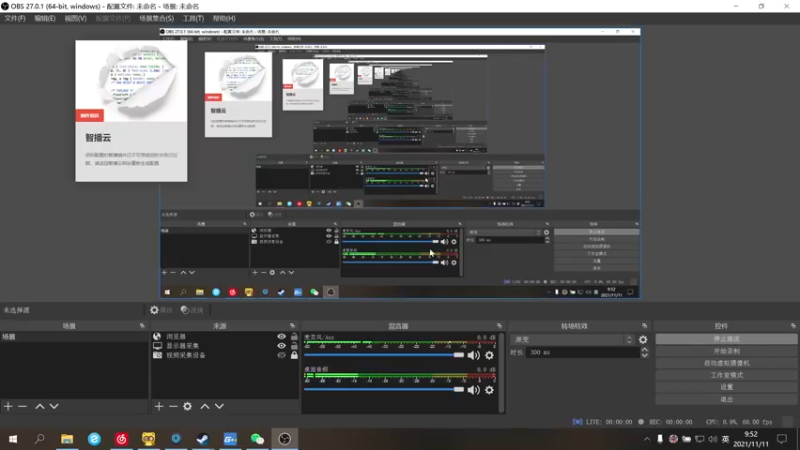Pop out the 场景 dock
Image resolution: width=800 pixels, height=450 pixels.
[142, 326]
